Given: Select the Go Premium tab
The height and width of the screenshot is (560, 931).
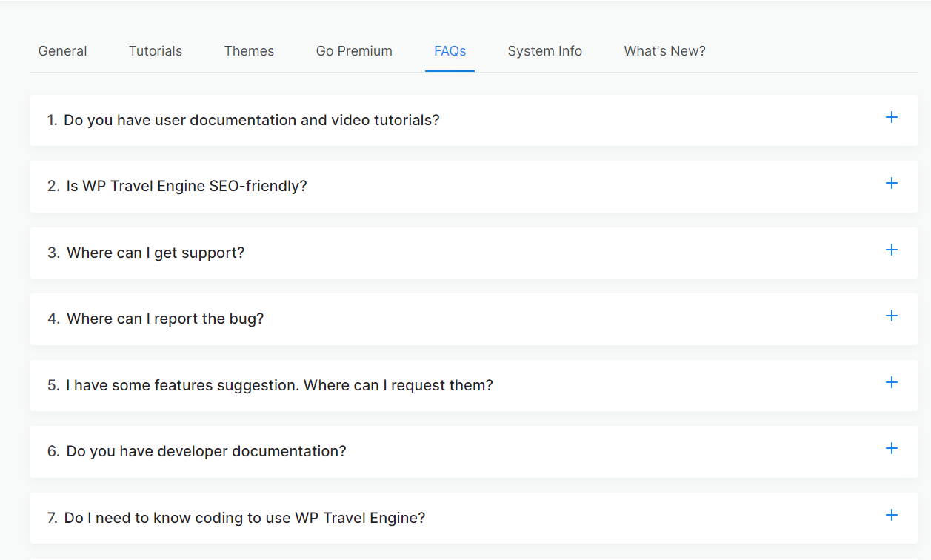Looking at the screenshot, I should 354,51.
